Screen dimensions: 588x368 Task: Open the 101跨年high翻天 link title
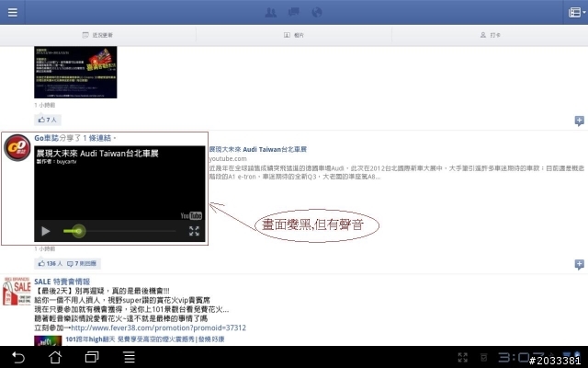click(x=145, y=339)
